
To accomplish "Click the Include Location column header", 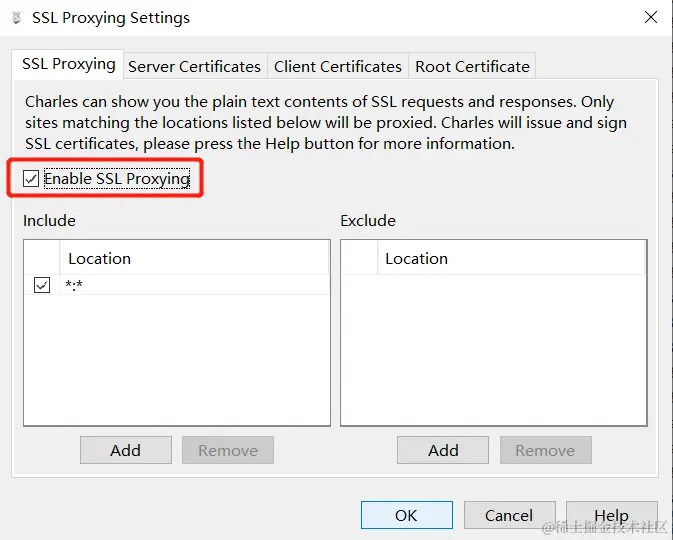I will point(194,258).
